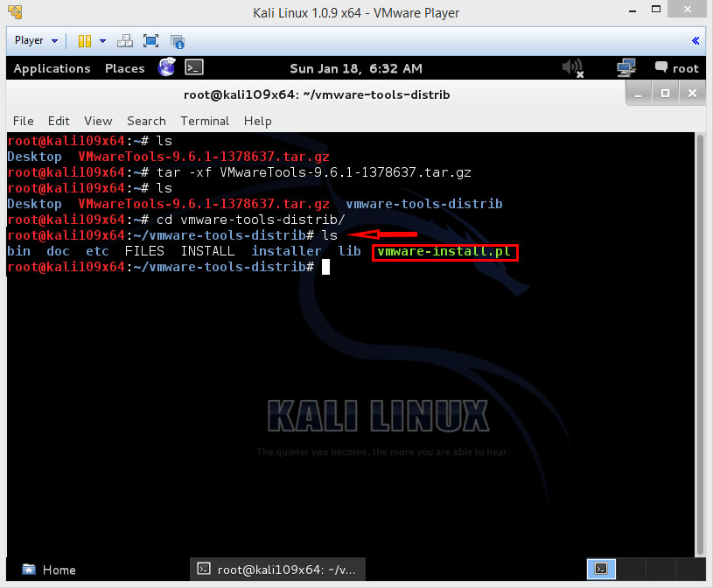Select the root@kali109x64 terminal taskbar button
Image resolution: width=713 pixels, height=588 pixels.
277,570
